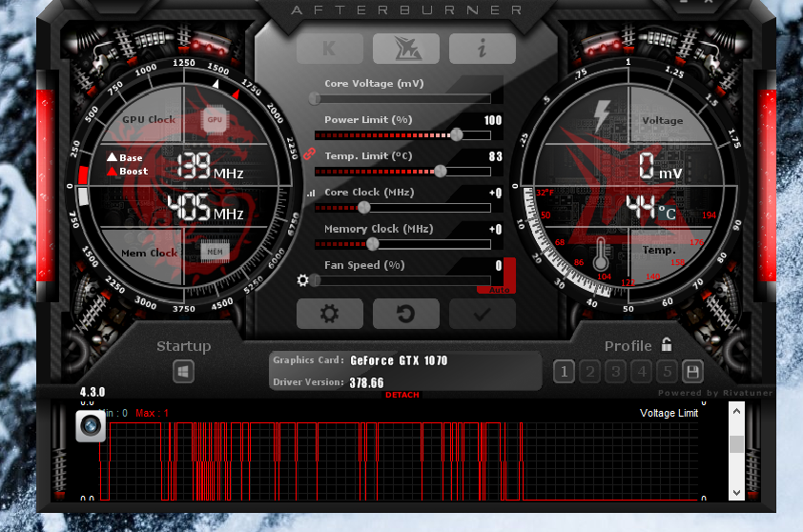Select profile slot 3
The image size is (803, 532).
pyautogui.click(x=616, y=372)
